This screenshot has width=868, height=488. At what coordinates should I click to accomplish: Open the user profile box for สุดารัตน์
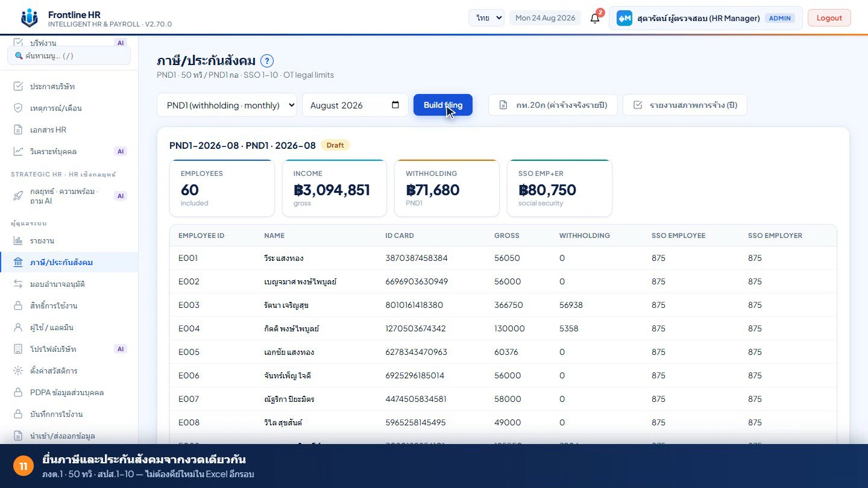point(706,18)
